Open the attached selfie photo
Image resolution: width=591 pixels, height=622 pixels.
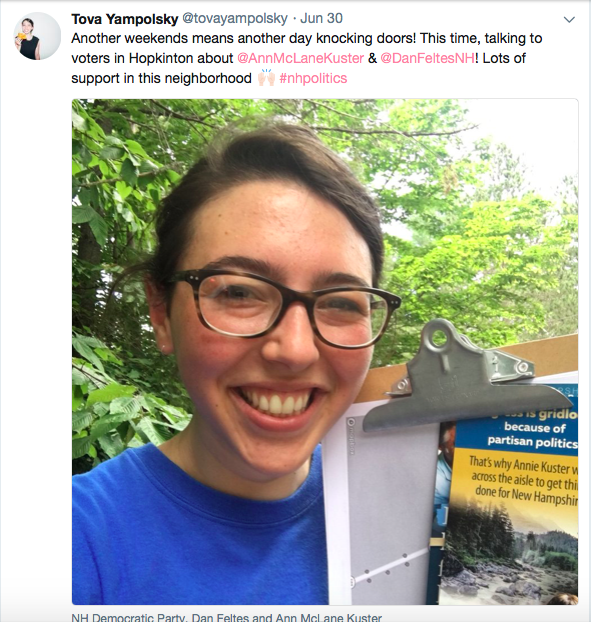point(325,351)
